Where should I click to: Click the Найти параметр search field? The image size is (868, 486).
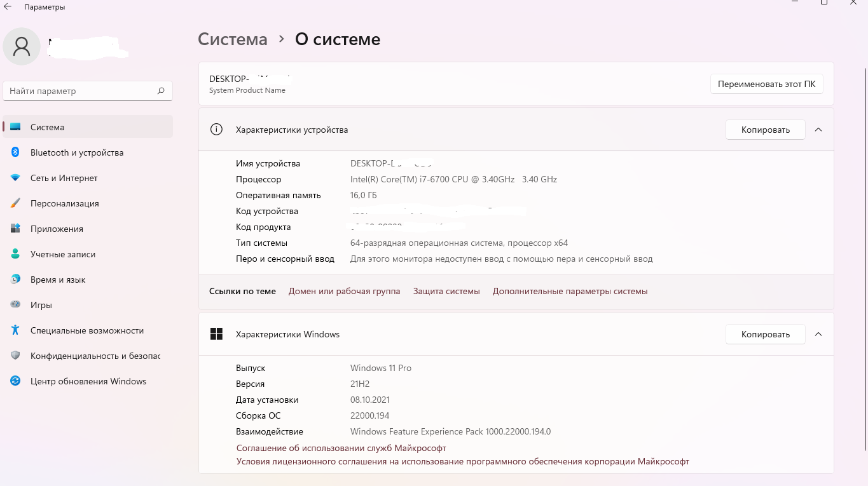point(88,91)
